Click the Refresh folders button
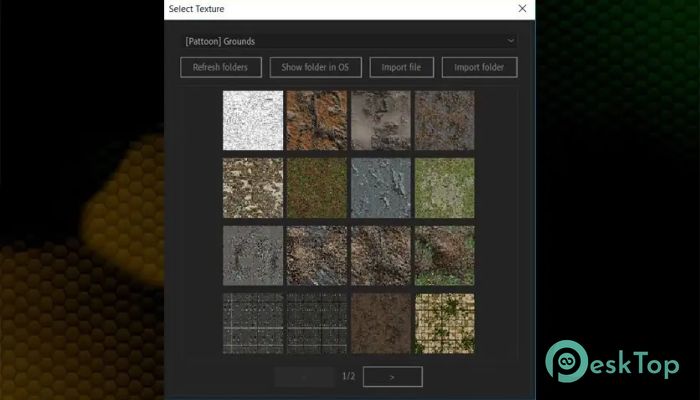 coord(221,67)
